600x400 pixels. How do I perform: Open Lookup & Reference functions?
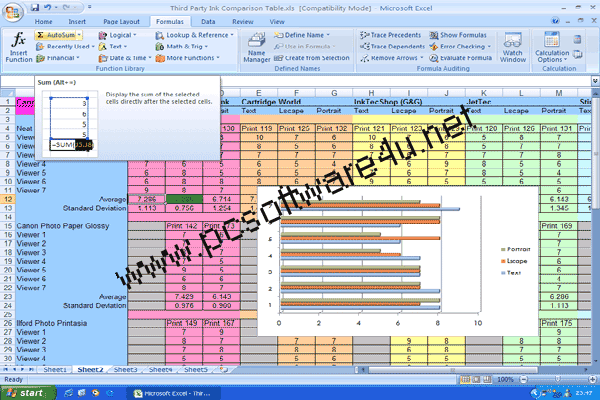[194, 35]
